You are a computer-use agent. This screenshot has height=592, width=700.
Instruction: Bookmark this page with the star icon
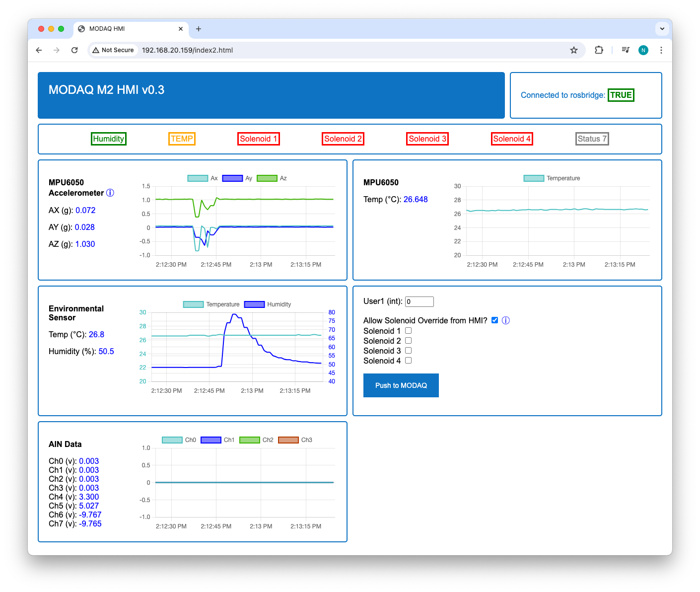coord(573,50)
